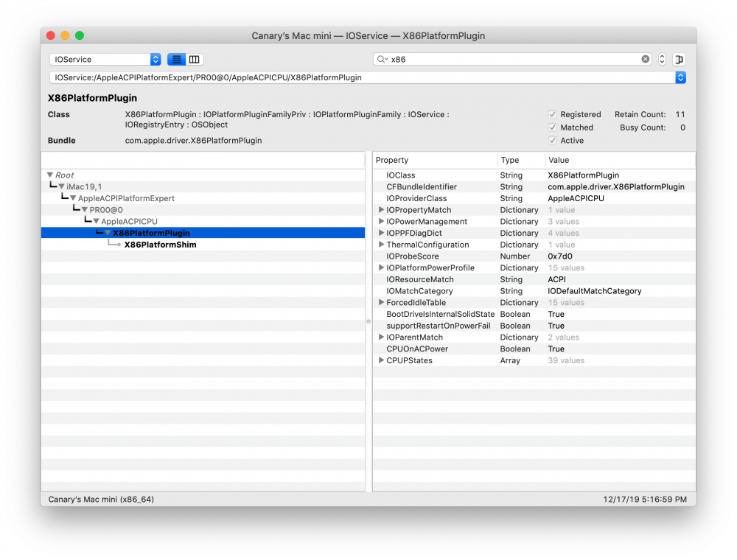Collapse the AppleACPICPU node

[96, 221]
